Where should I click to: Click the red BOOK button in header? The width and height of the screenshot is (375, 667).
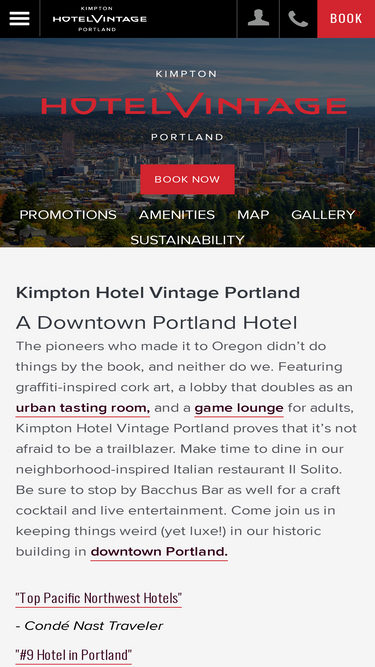346,19
